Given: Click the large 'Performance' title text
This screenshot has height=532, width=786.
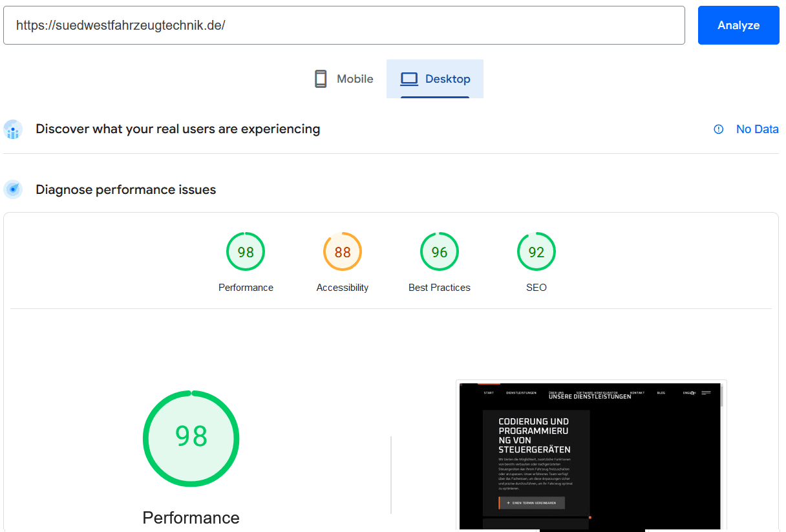Looking at the screenshot, I should pyautogui.click(x=191, y=518).
